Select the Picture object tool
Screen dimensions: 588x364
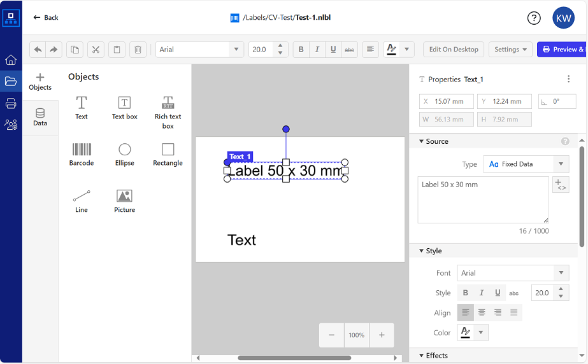(125, 200)
